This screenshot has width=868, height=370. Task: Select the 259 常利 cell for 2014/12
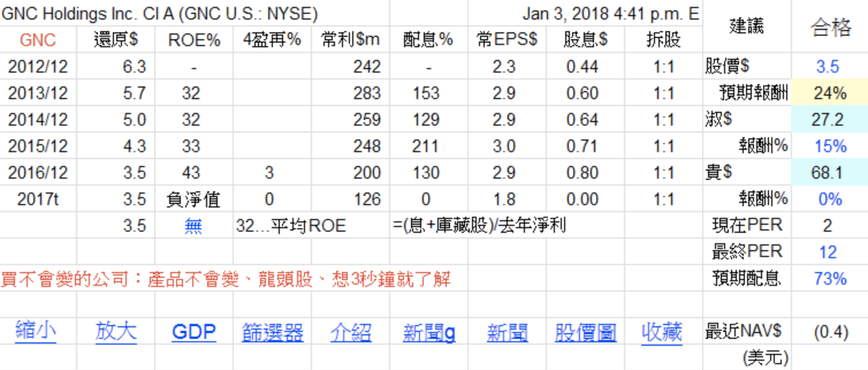tap(351, 119)
